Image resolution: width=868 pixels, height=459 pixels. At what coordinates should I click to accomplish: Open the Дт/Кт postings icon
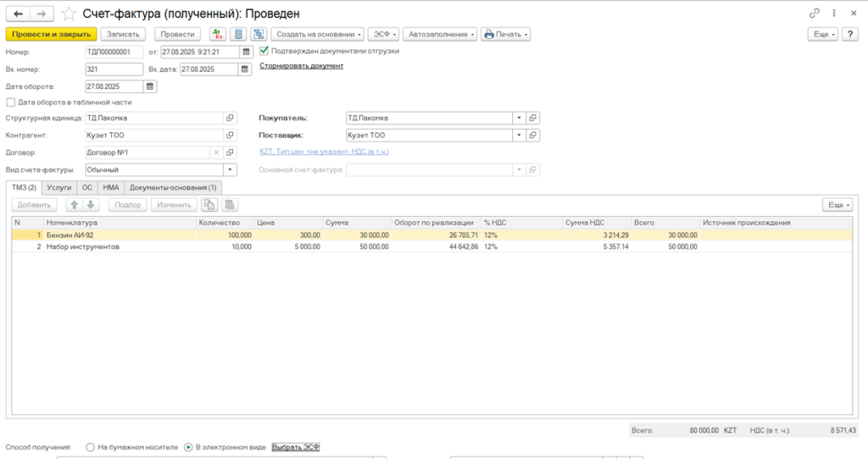[x=218, y=34]
